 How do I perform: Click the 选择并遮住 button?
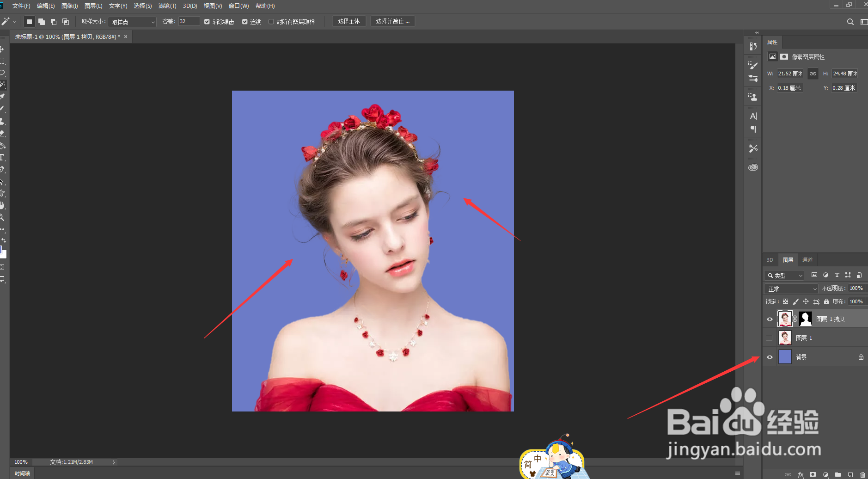pos(393,22)
